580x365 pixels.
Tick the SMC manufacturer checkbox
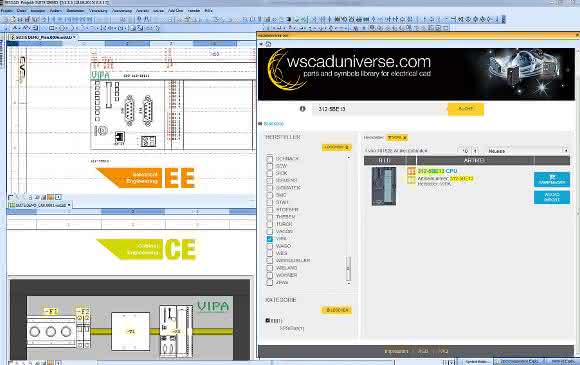(270, 195)
